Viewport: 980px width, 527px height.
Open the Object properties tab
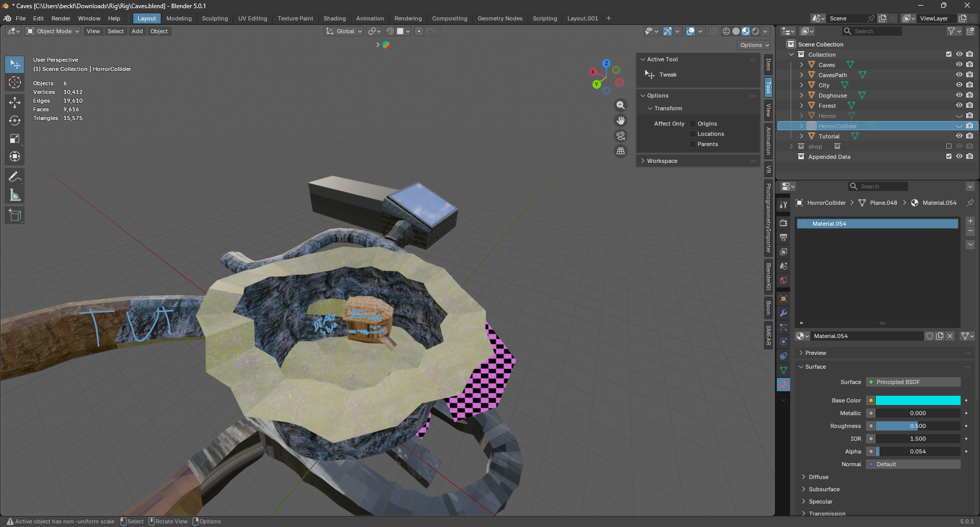[x=783, y=299]
